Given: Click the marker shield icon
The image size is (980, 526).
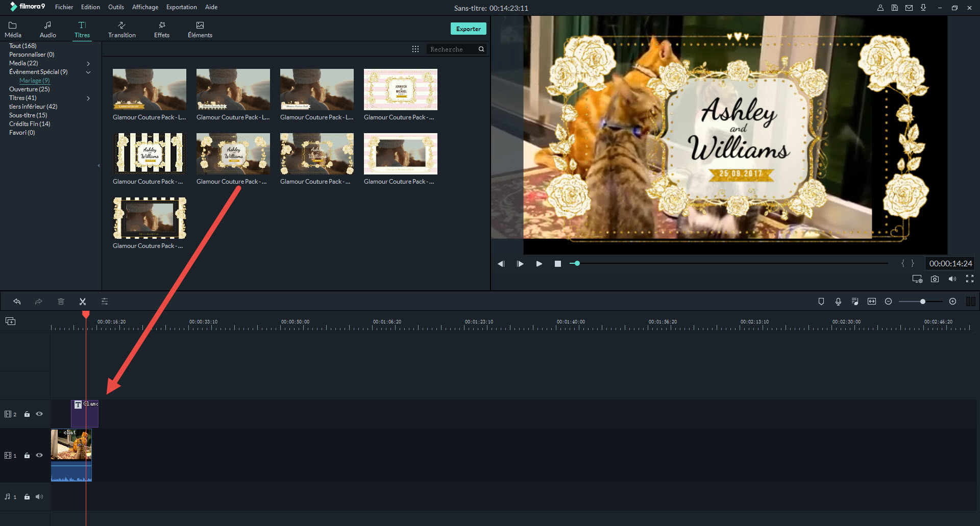Looking at the screenshot, I should 821,302.
